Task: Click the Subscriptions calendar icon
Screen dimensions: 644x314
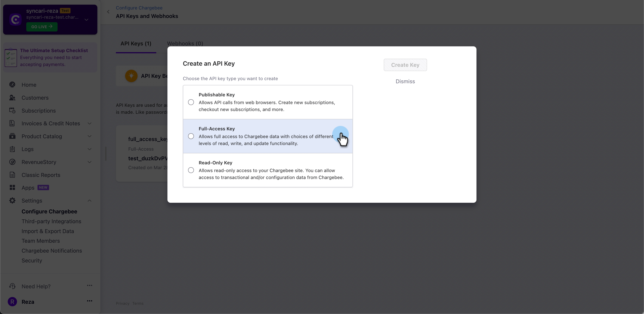Action: click(12, 110)
